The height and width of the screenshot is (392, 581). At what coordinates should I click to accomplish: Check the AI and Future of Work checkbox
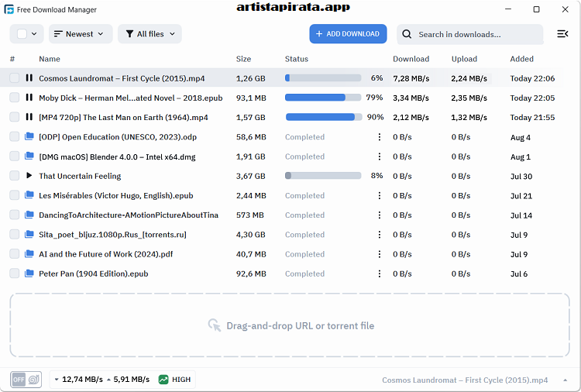(15, 254)
